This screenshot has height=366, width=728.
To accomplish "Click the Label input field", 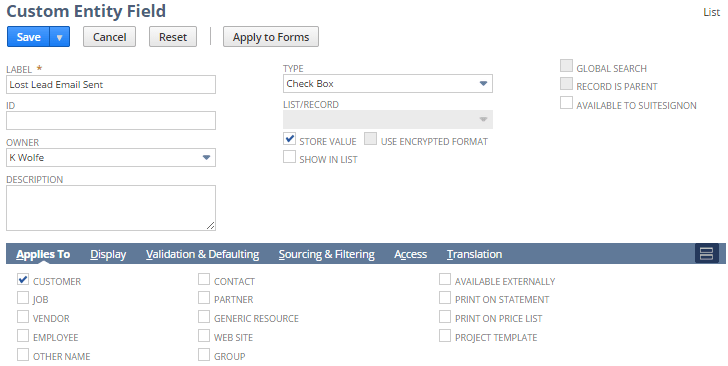I will 111,85.
